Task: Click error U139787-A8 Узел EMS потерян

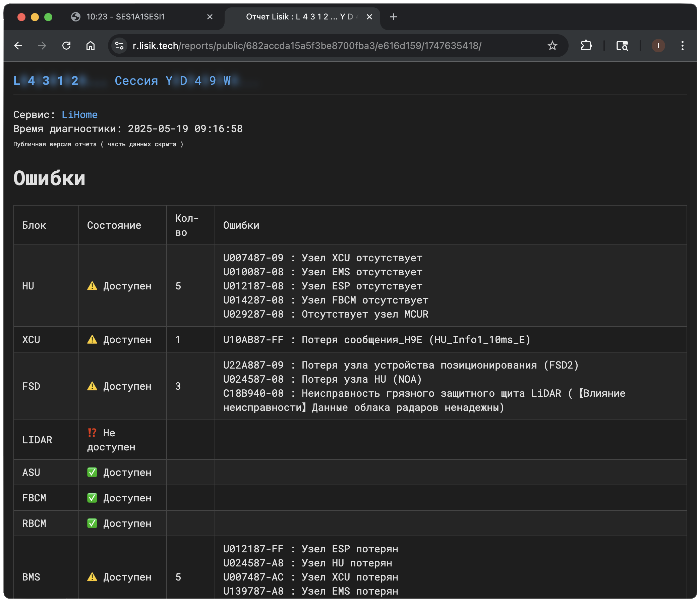Action: [x=310, y=591]
